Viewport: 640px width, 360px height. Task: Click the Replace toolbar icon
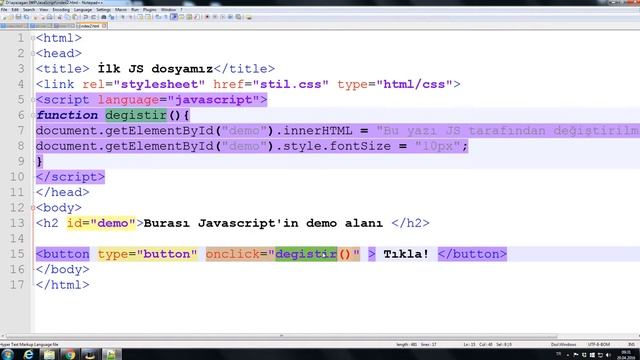[x=111, y=17]
